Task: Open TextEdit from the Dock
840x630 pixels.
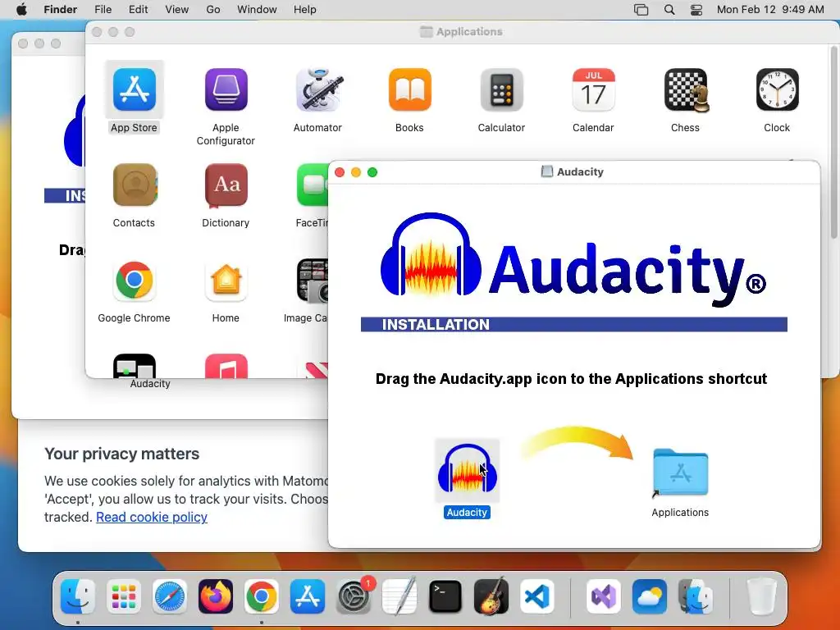Action: pyautogui.click(x=399, y=596)
